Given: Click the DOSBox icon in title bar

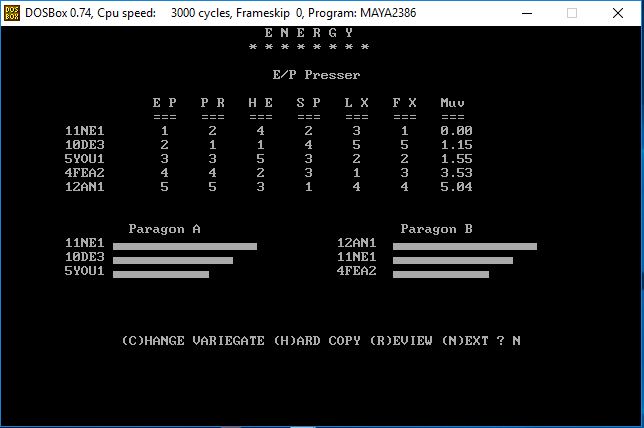Looking at the screenshot, I should pyautogui.click(x=11, y=13).
